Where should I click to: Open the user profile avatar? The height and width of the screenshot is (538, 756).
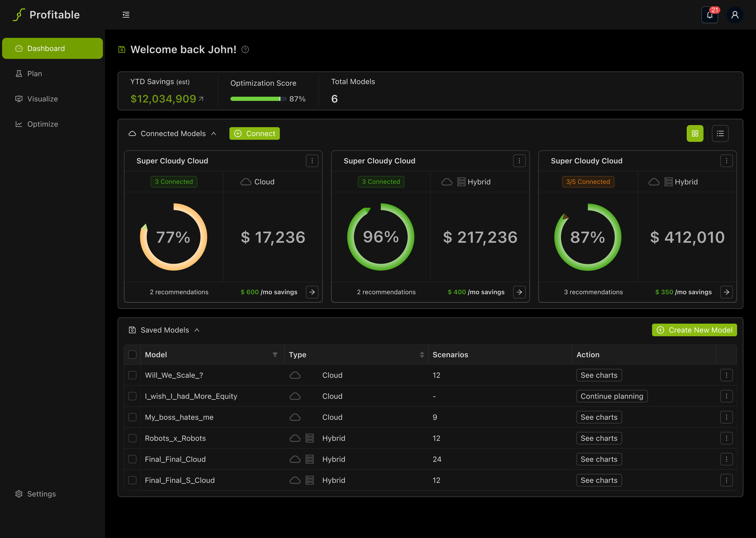click(735, 15)
